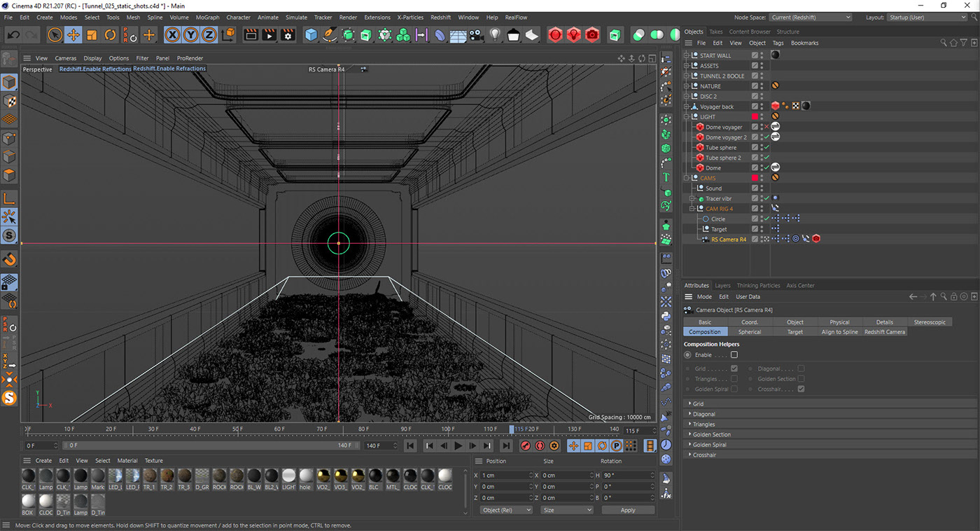Select the Move tool in top toolbar

click(73, 34)
